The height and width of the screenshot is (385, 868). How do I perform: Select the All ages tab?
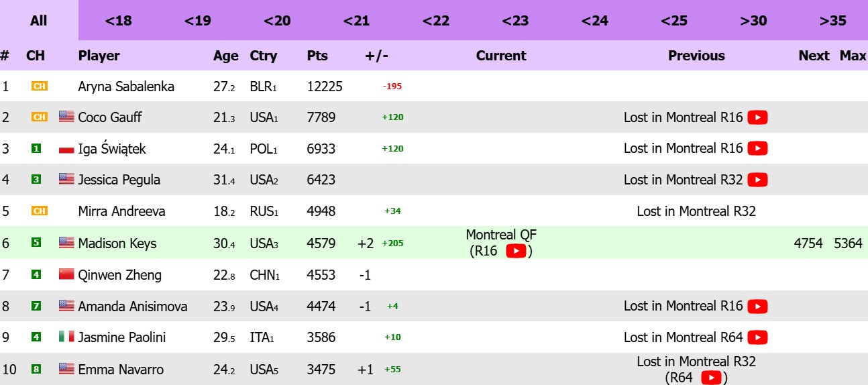(x=39, y=21)
